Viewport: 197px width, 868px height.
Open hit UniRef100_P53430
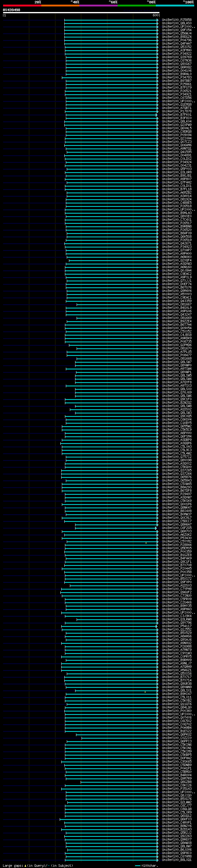click(x=176, y=538)
